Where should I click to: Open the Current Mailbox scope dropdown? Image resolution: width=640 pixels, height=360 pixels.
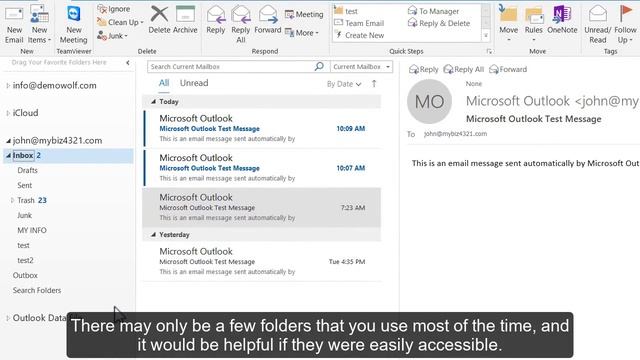[x=361, y=67]
